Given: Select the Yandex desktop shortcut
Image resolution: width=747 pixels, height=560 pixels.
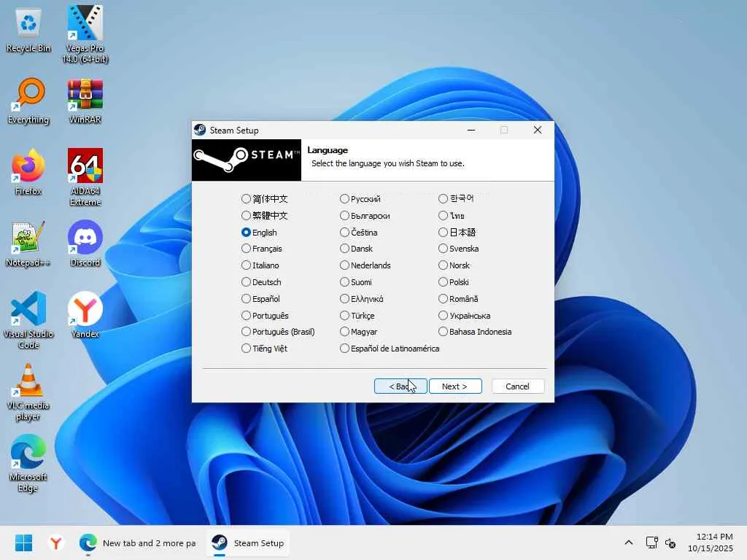Looking at the screenshot, I should (85, 315).
